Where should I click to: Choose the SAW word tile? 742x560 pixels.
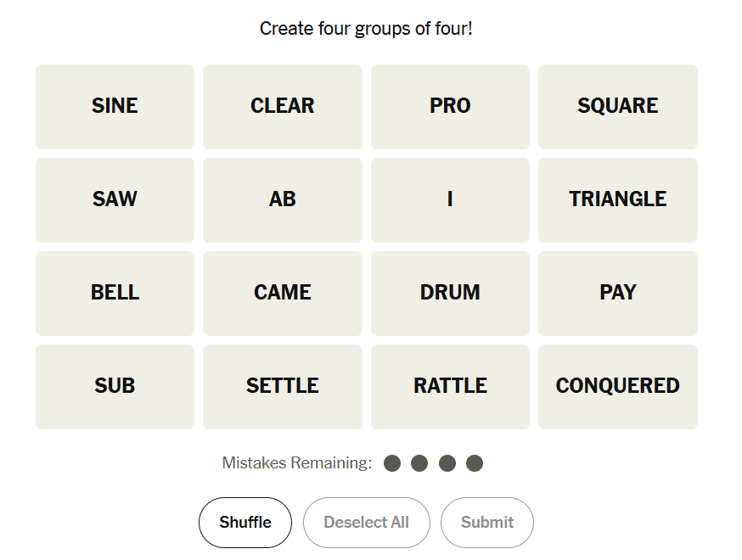[115, 200]
